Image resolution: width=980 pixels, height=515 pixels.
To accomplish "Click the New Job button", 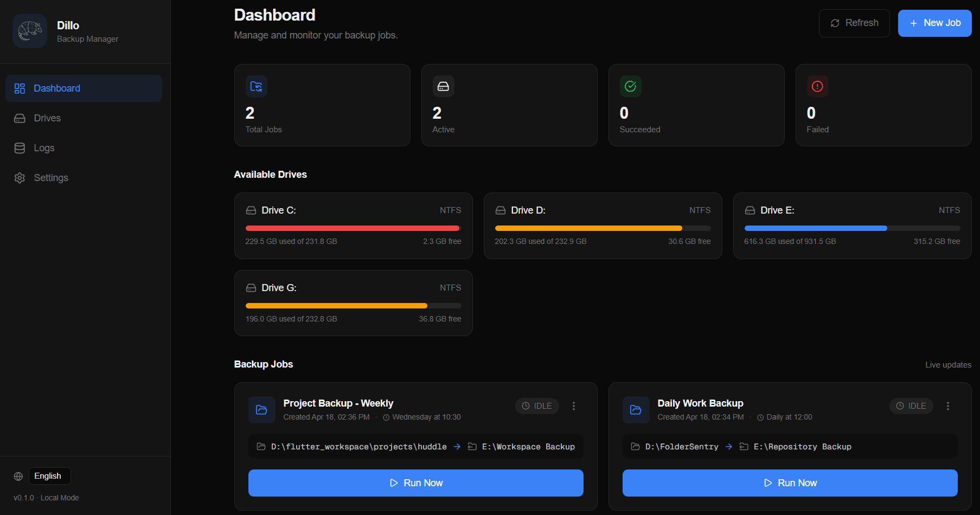I will pos(934,23).
